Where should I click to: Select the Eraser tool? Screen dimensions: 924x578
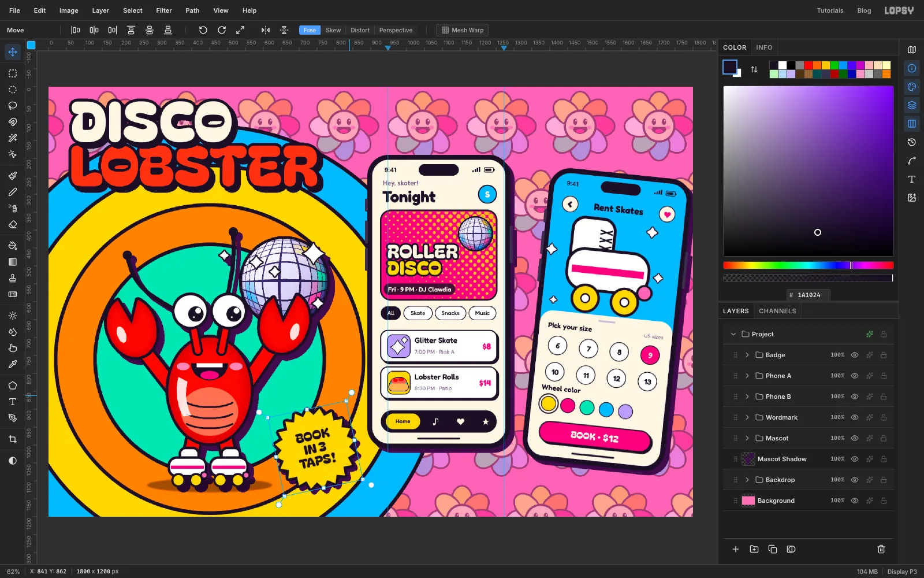pos(13,224)
